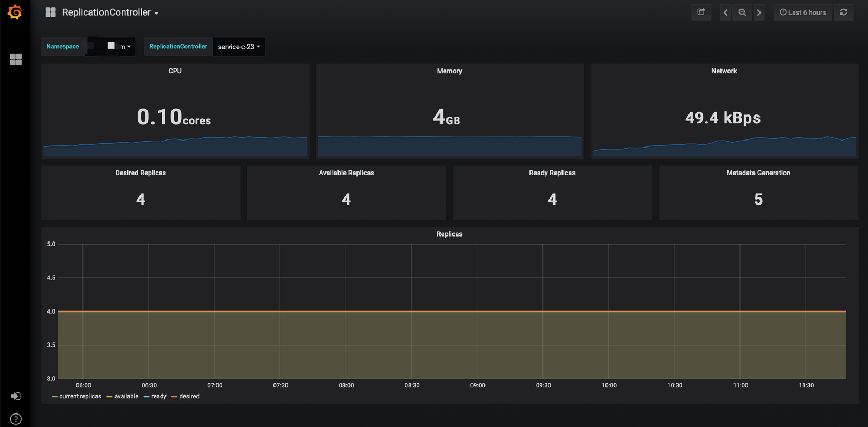Image resolution: width=868 pixels, height=427 pixels.
Task: Toggle the ready series in legend
Action: pos(158,396)
